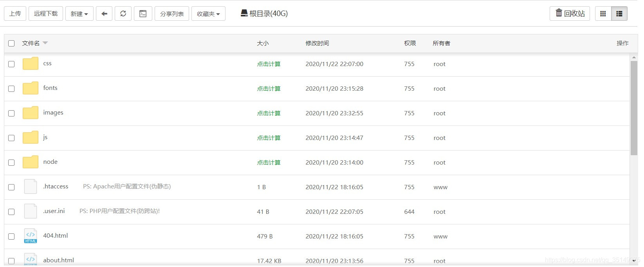The height and width of the screenshot is (267, 644).
Task: Switch to list view layout
Action: coord(619,14)
